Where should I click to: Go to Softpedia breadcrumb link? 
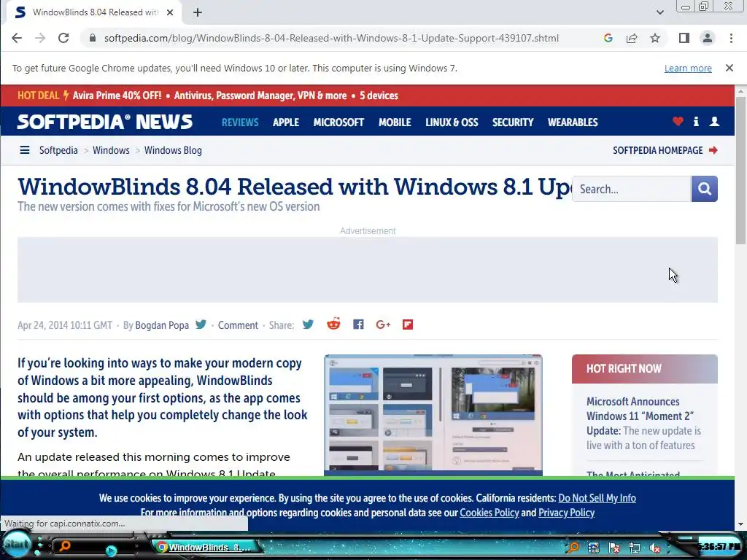click(x=58, y=150)
